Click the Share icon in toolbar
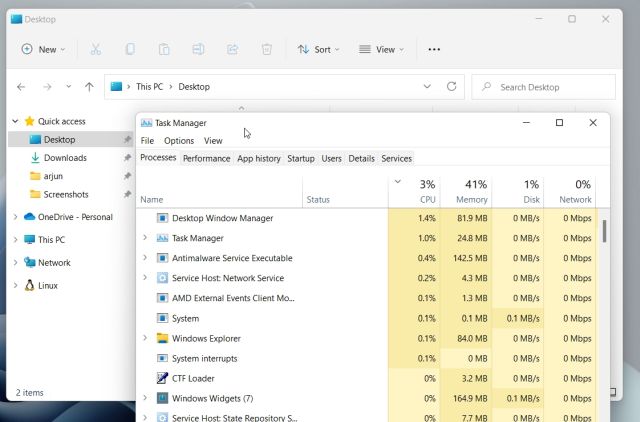 point(232,49)
